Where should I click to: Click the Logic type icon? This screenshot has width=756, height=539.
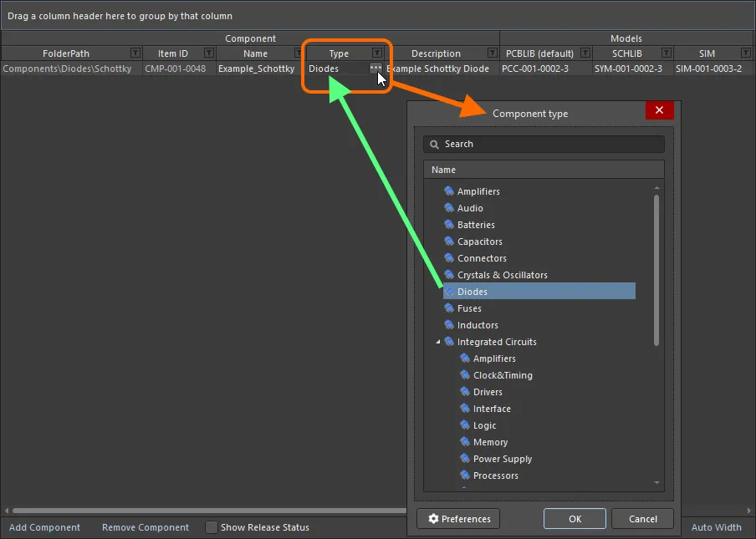(465, 425)
